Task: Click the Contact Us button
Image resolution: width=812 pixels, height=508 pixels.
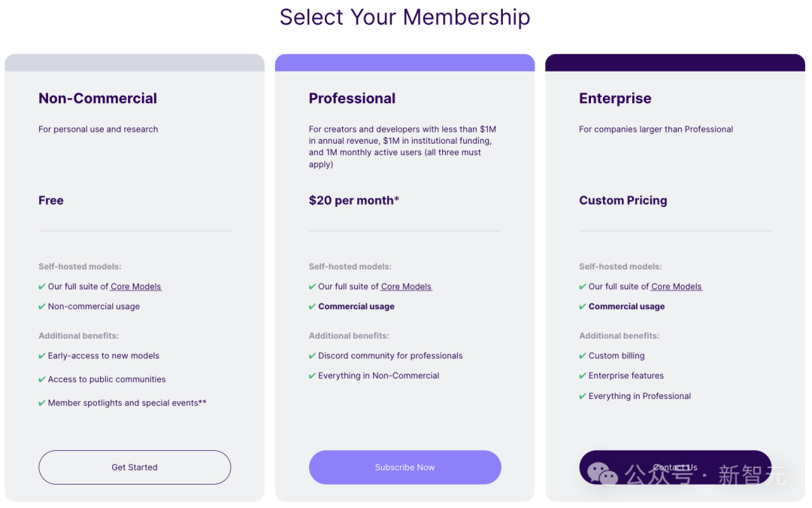Action: [x=675, y=467]
